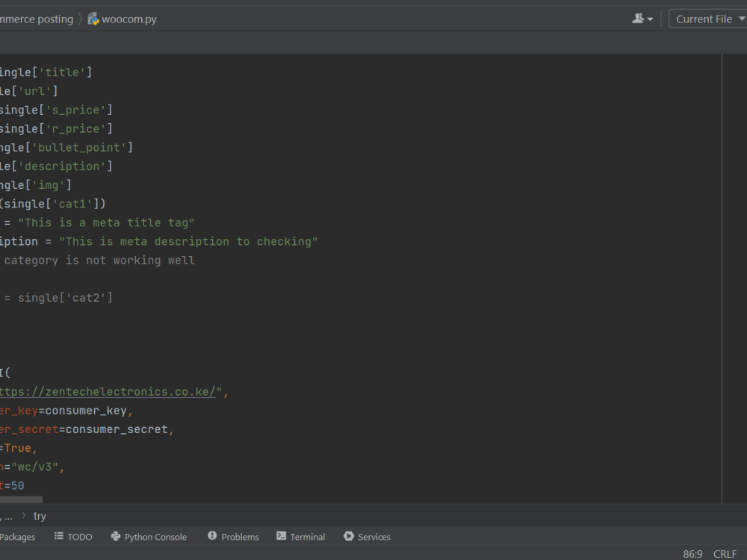Click consumer_secret argument value
The height and width of the screenshot is (560, 747).
pos(117,429)
